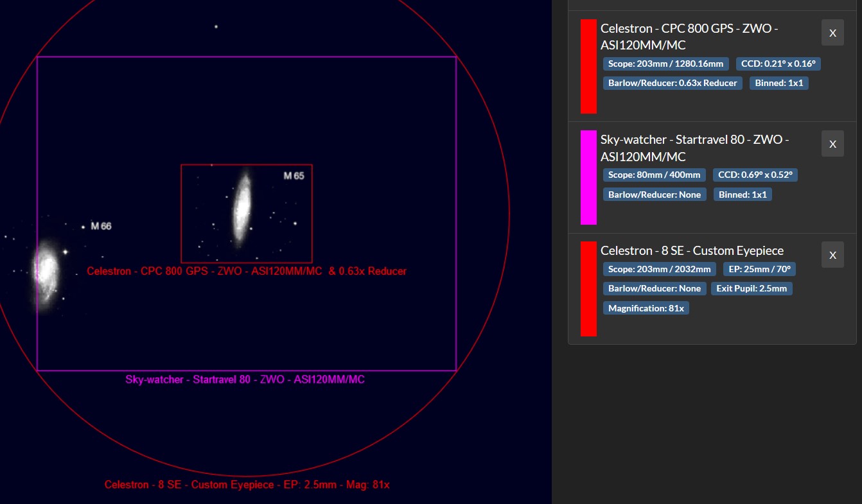This screenshot has width=862, height=504.
Task: Click the 'Scope: 203mm / 2032mm' badge
Action: click(x=659, y=269)
